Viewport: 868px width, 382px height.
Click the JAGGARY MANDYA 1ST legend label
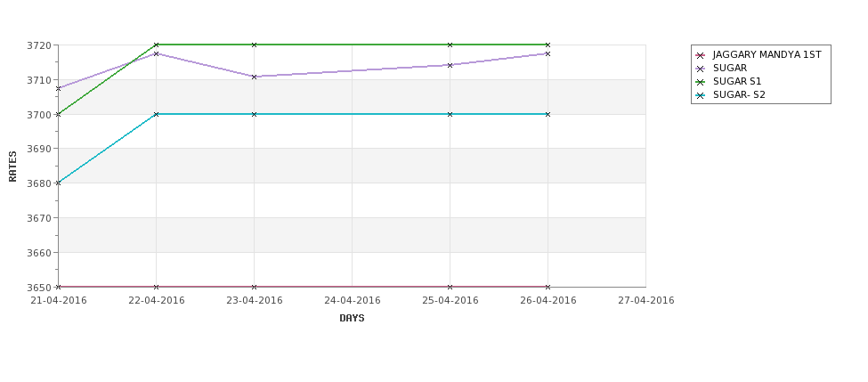tap(767, 55)
